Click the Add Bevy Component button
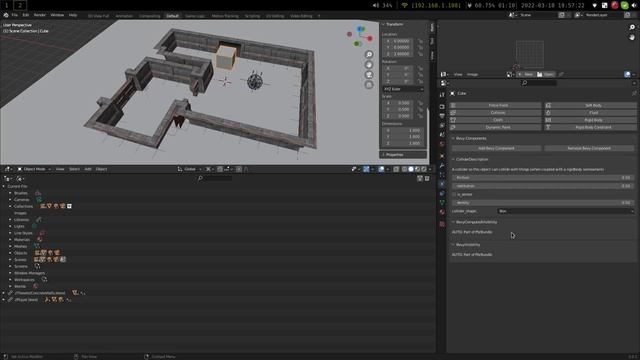640x360 pixels. 496,148
